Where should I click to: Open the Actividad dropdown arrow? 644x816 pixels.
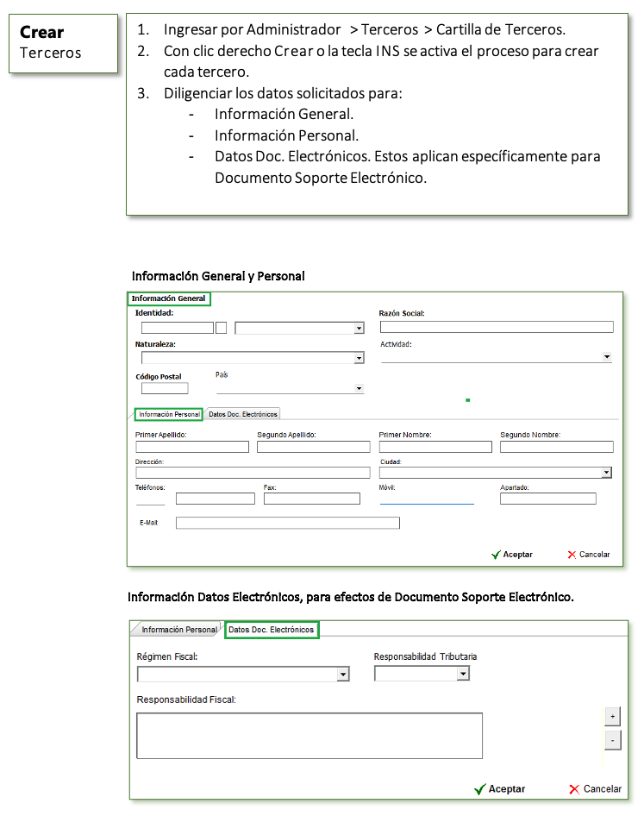click(607, 356)
